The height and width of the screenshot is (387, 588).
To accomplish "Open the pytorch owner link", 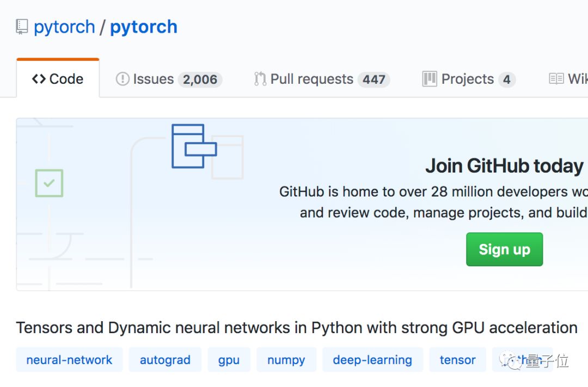I will point(64,27).
